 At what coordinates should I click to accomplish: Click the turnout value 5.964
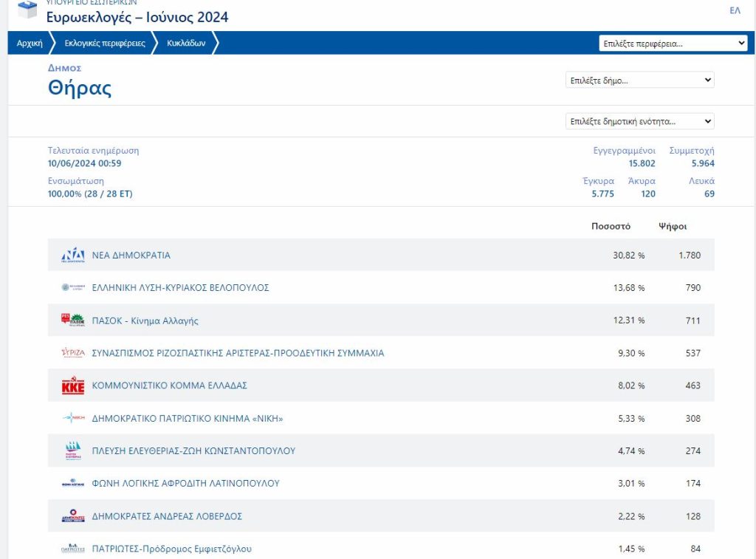[x=703, y=163]
